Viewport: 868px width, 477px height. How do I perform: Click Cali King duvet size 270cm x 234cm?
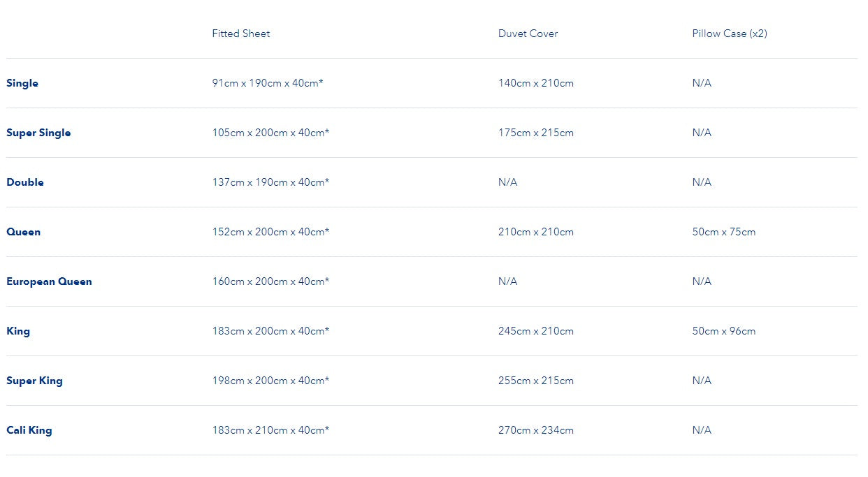point(535,430)
